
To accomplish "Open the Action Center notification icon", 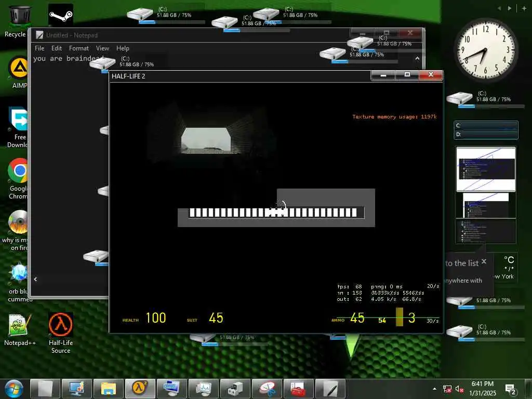I will [510, 389].
